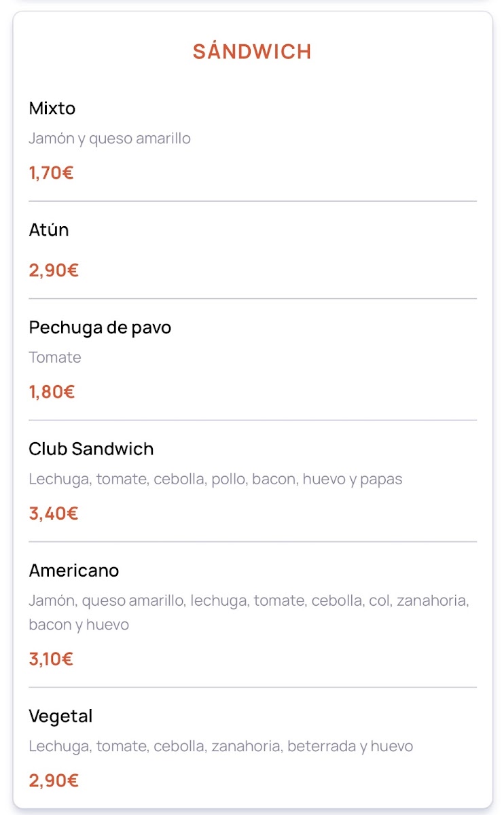The image size is (504, 815).
Task: Click the Americano ingredients description
Action: 249,612
